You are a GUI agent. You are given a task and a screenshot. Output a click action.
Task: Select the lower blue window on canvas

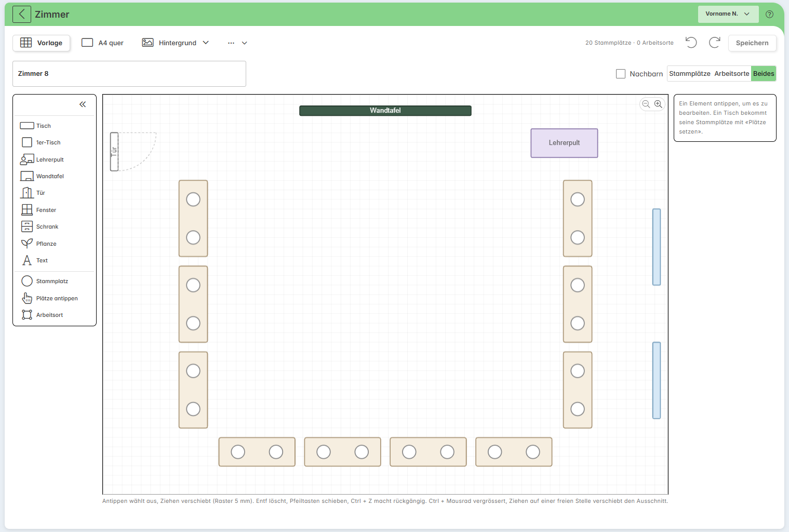pyautogui.click(x=657, y=380)
